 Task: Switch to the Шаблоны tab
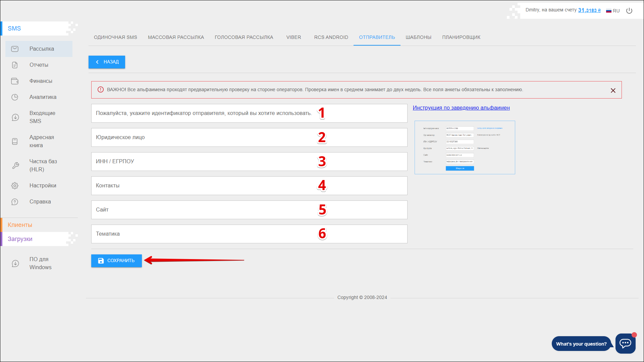pos(418,37)
